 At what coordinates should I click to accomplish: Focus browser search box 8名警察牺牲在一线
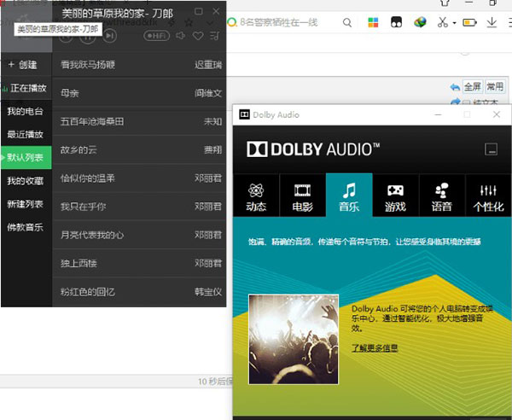279,22
